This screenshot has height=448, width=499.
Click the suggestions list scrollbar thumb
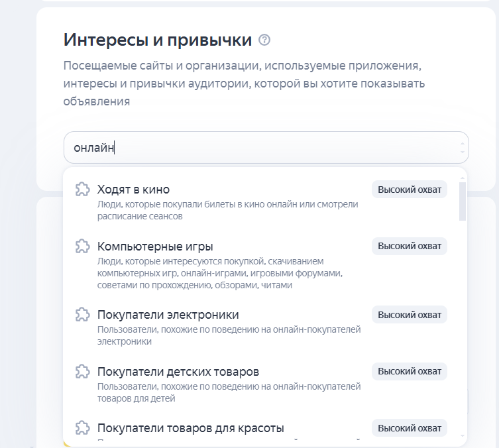coord(462,201)
